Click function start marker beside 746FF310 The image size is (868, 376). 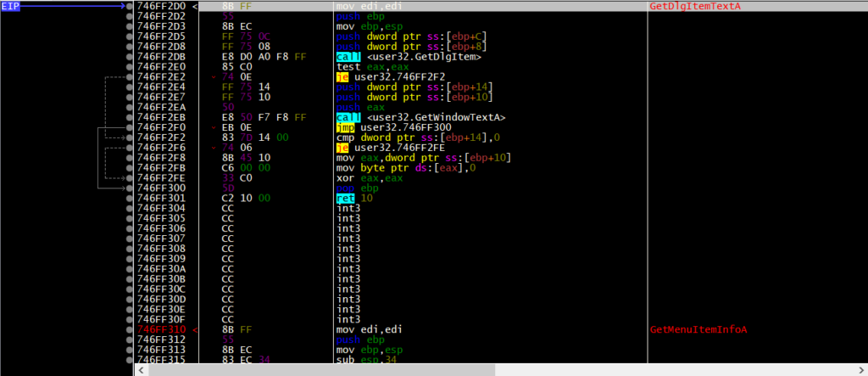197,328
